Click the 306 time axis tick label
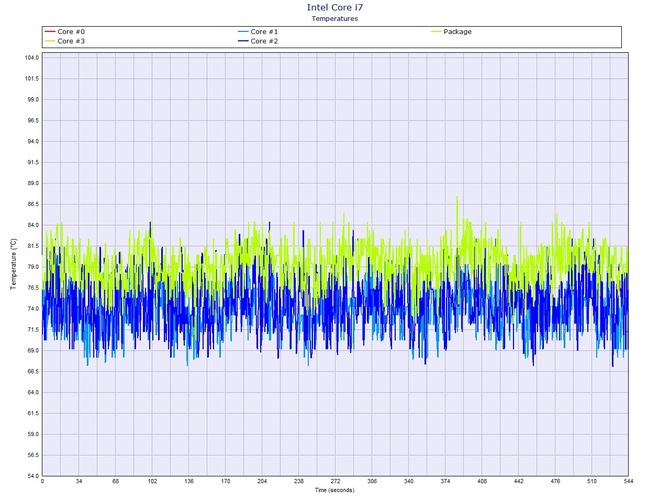This screenshot has height=502, width=670. click(x=372, y=481)
